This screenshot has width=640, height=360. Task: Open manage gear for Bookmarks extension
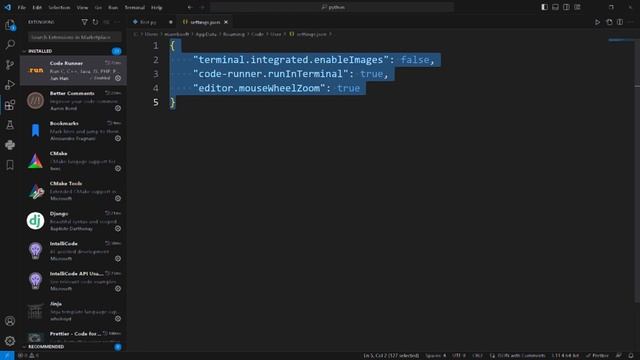click(x=118, y=138)
